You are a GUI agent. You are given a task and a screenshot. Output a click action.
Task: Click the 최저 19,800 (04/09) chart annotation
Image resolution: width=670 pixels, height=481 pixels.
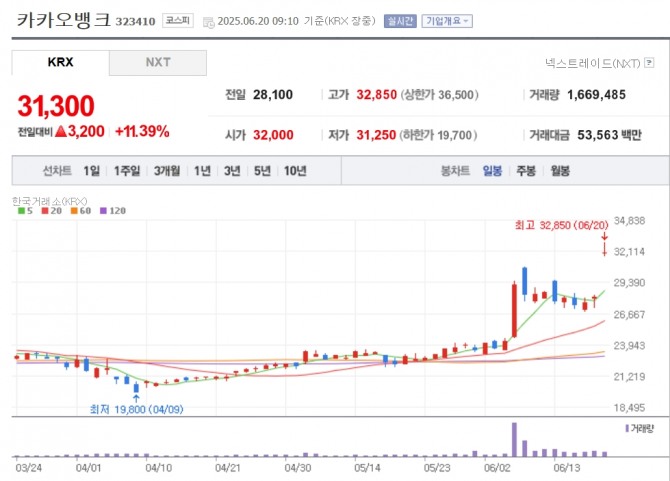[x=137, y=409]
